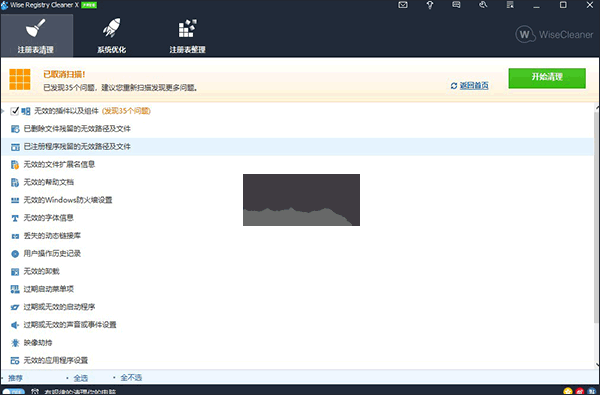Expand the 无效的插件以及组件 group arrow
This screenshot has height=395, width=600.
(x=3, y=111)
